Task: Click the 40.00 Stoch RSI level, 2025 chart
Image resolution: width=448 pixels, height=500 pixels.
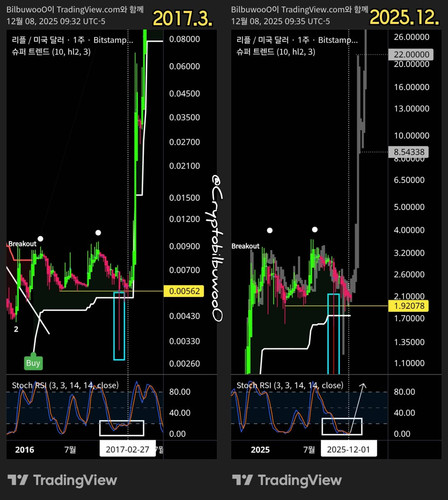Action: pyautogui.click(x=404, y=413)
